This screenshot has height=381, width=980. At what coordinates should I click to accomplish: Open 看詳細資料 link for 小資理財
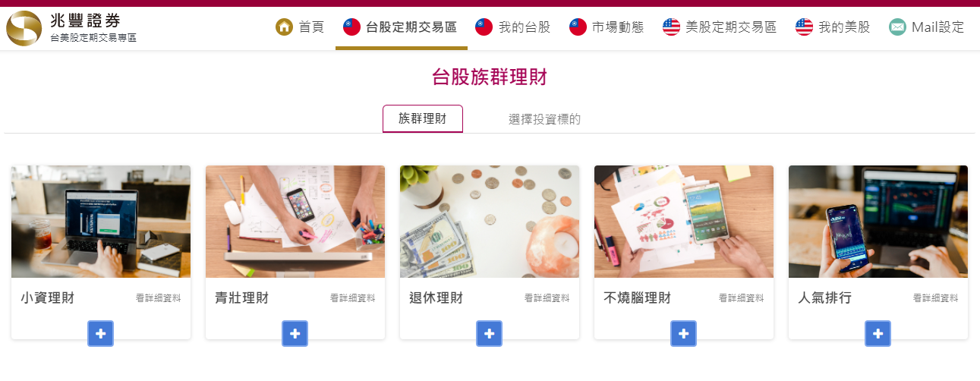(159, 298)
